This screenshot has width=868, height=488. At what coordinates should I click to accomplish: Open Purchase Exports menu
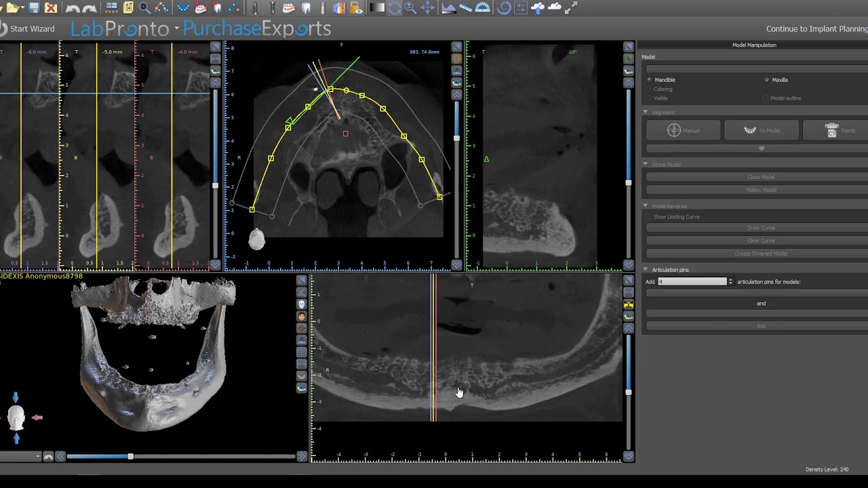[x=256, y=29]
